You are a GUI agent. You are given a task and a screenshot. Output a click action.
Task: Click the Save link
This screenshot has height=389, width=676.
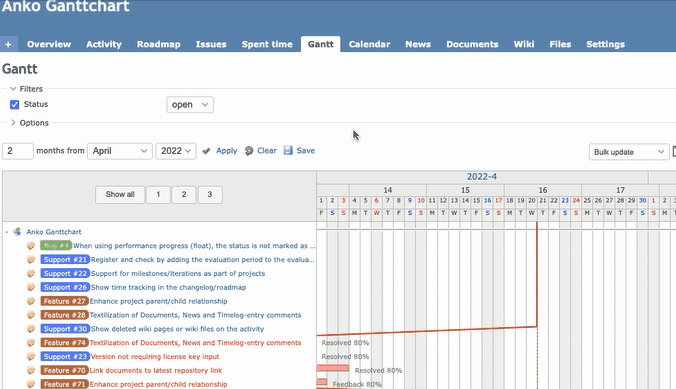(306, 151)
